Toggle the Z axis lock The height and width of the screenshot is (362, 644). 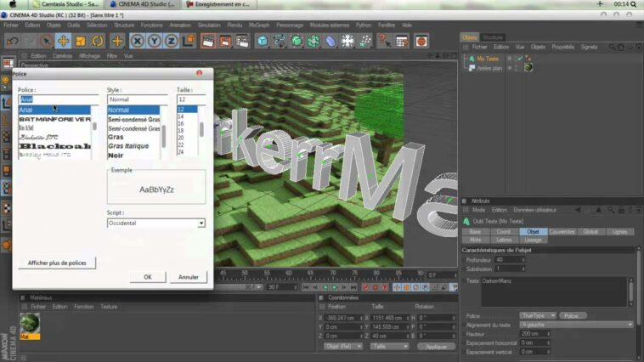[172, 41]
